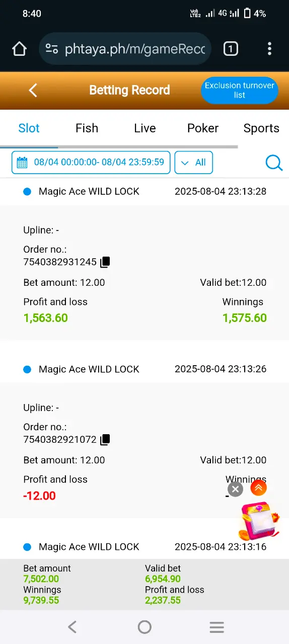Switch to the Fish tab
The image size is (289, 644).
(x=87, y=128)
